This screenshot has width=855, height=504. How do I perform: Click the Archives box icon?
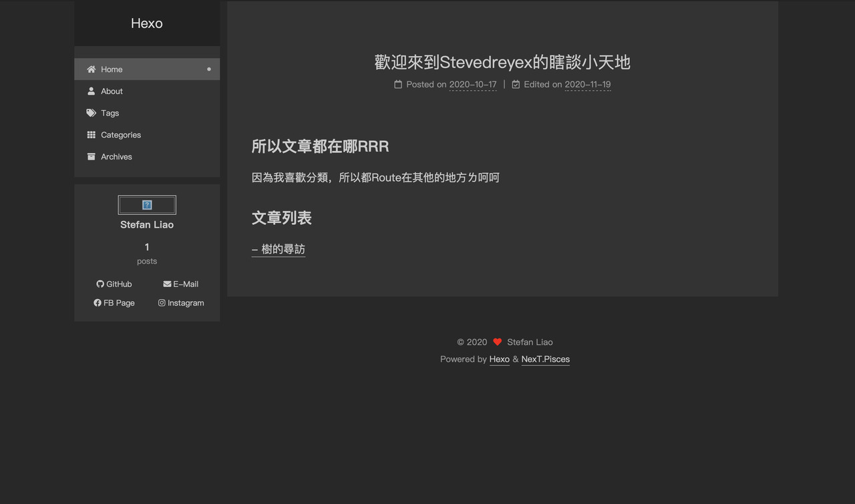click(92, 157)
